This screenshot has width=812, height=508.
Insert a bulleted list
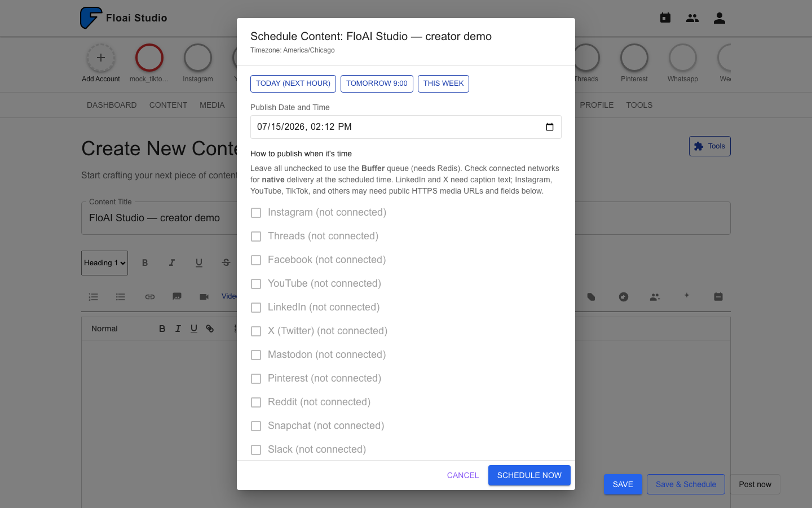121,297
